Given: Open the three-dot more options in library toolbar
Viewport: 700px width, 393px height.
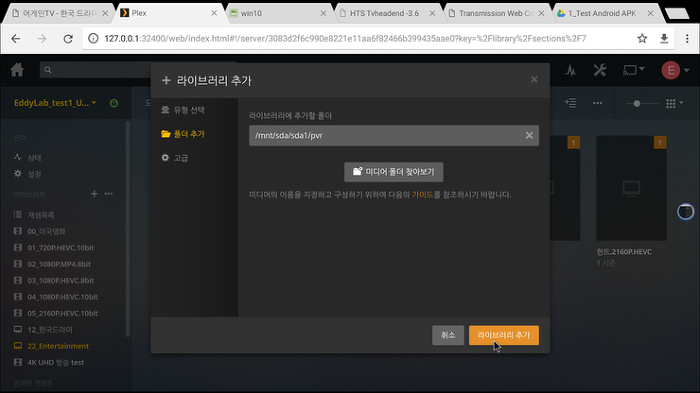Looking at the screenshot, I should pos(597,103).
